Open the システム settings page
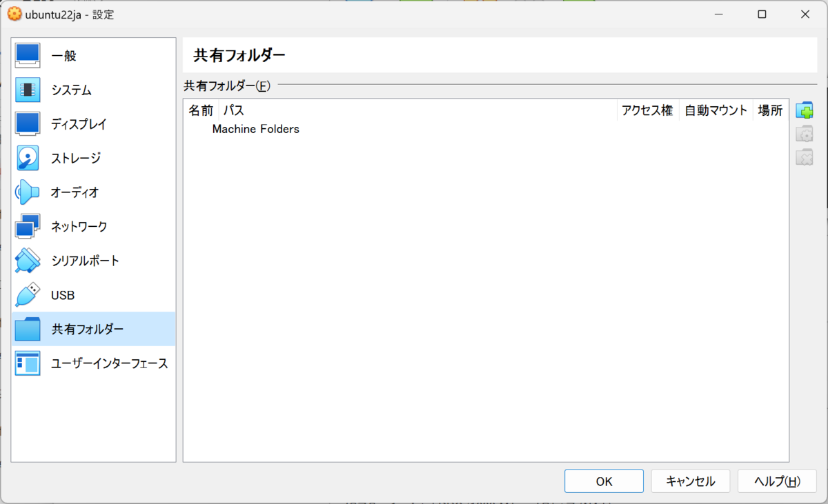This screenshot has width=828, height=504. point(94,90)
